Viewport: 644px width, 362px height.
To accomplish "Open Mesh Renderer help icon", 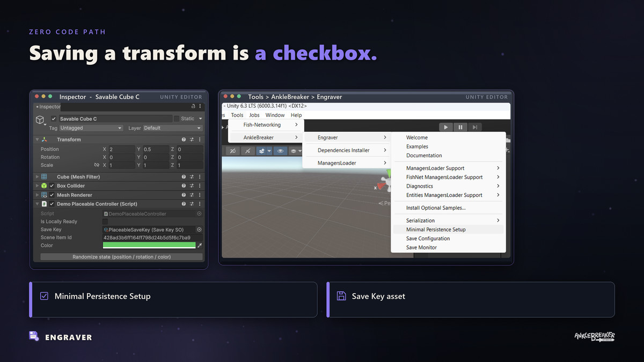I will [x=184, y=195].
